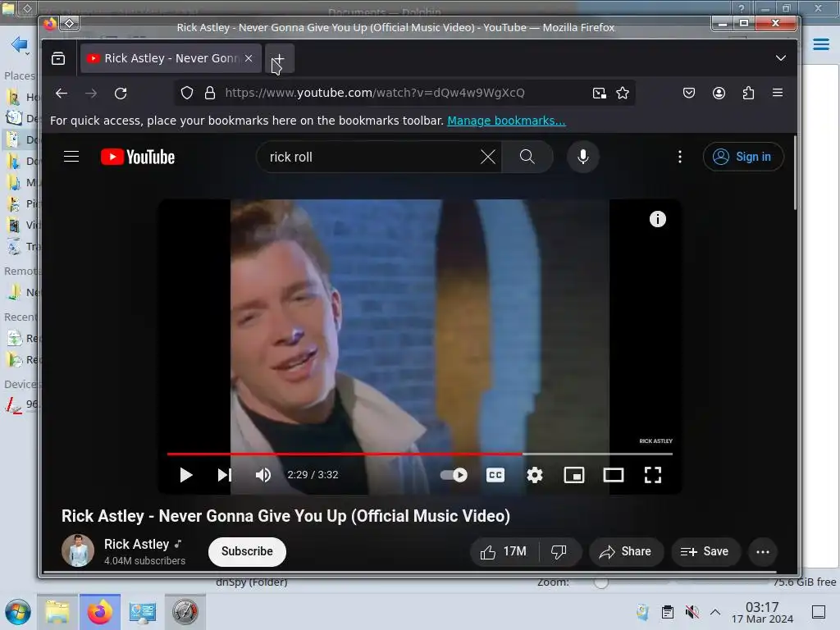Image resolution: width=840 pixels, height=630 pixels.
Task: Select the Rick Astley YouTube tab
Action: coord(171,58)
